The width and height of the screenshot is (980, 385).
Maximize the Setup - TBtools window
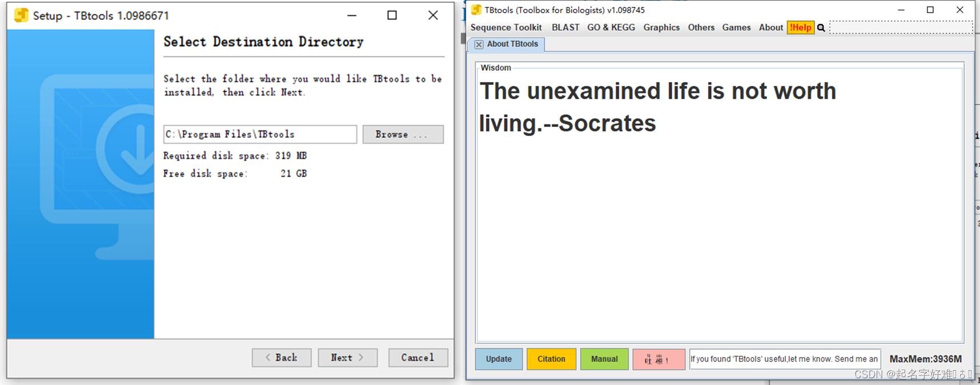pyautogui.click(x=392, y=15)
